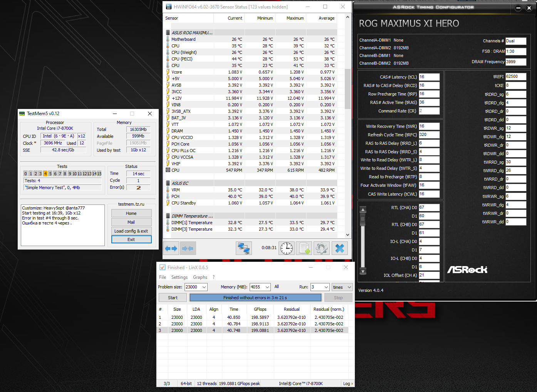Open the ? help menu in LinX
Screen dimensions: 537x392
pyautogui.click(x=214, y=277)
